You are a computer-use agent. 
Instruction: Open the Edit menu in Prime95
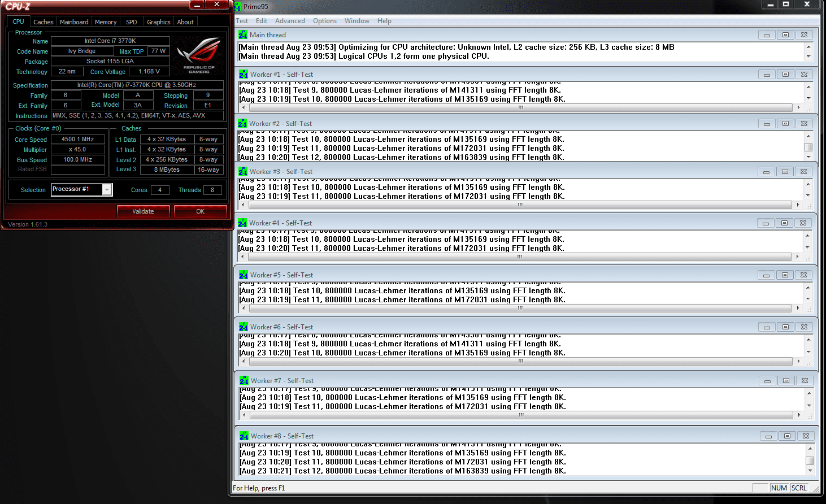(x=262, y=21)
